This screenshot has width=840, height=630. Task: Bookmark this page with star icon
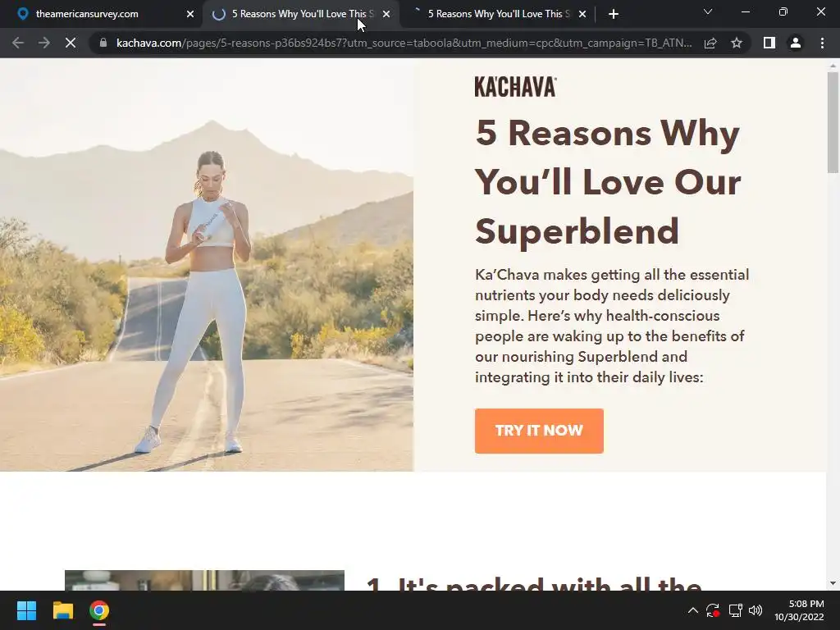click(x=737, y=43)
